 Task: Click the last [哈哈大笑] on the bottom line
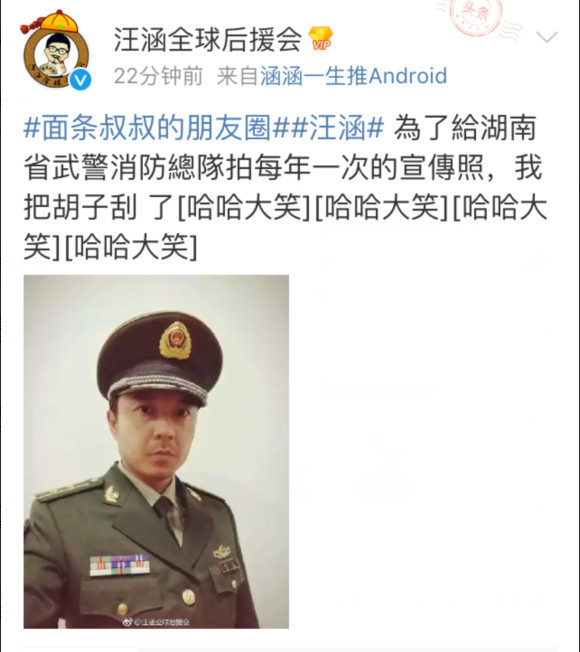tap(131, 247)
